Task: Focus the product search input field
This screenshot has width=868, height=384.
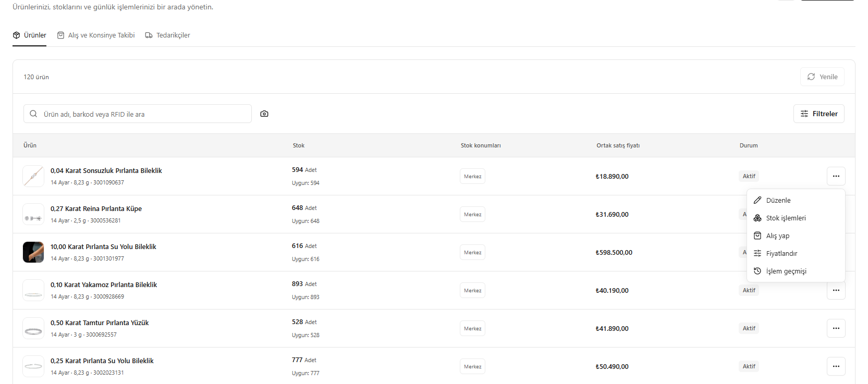Action: [x=138, y=114]
